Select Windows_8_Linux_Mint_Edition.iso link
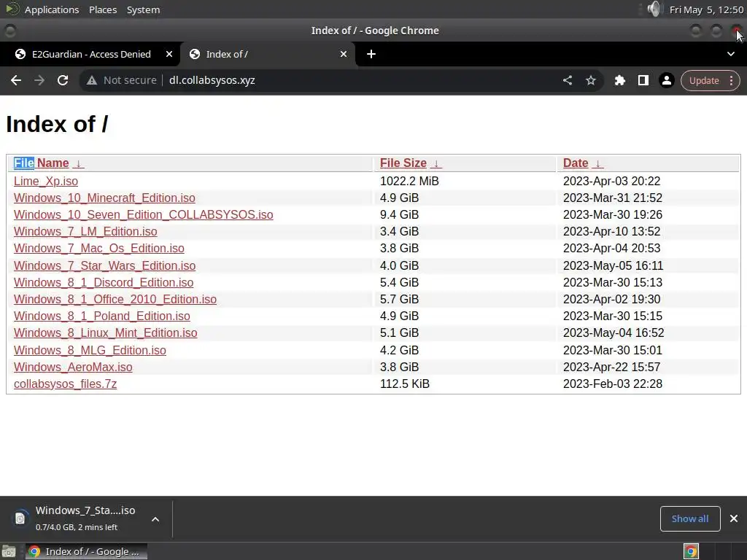Image resolution: width=747 pixels, height=560 pixels. (x=105, y=332)
